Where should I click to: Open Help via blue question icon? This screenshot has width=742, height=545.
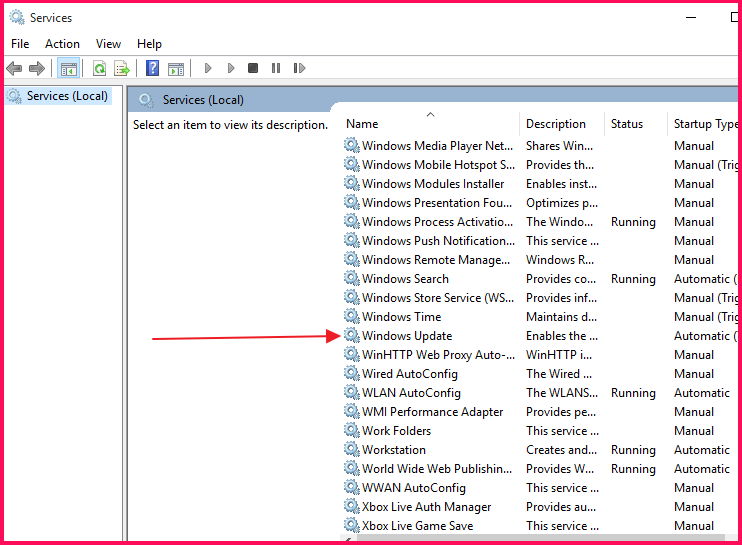153,68
